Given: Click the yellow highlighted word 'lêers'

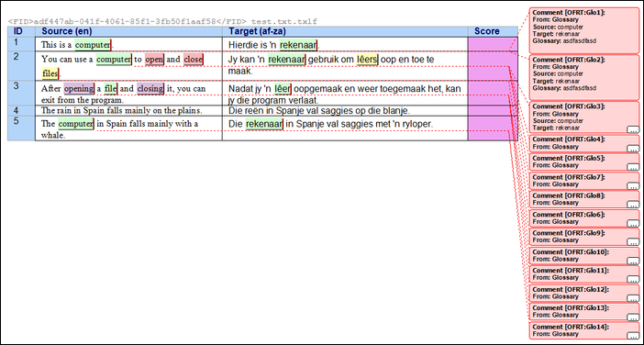Looking at the screenshot, I should [367, 60].
